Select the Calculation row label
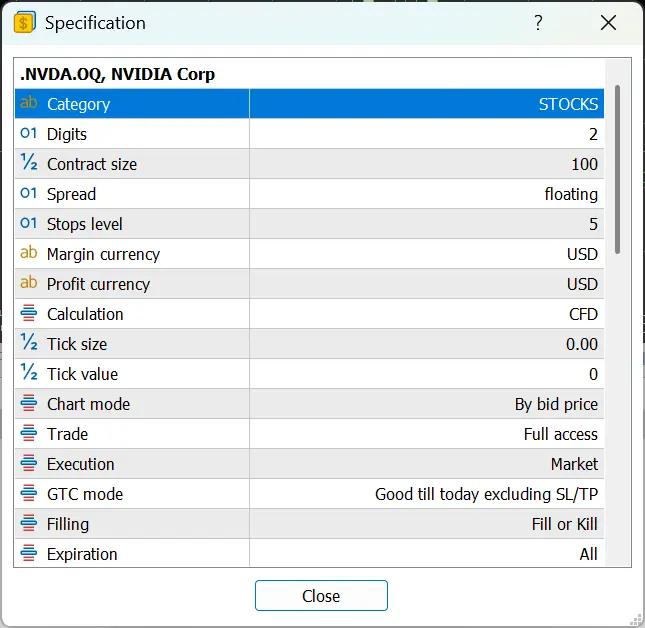The height and width of the screenshot is (628, 645). 85,315
